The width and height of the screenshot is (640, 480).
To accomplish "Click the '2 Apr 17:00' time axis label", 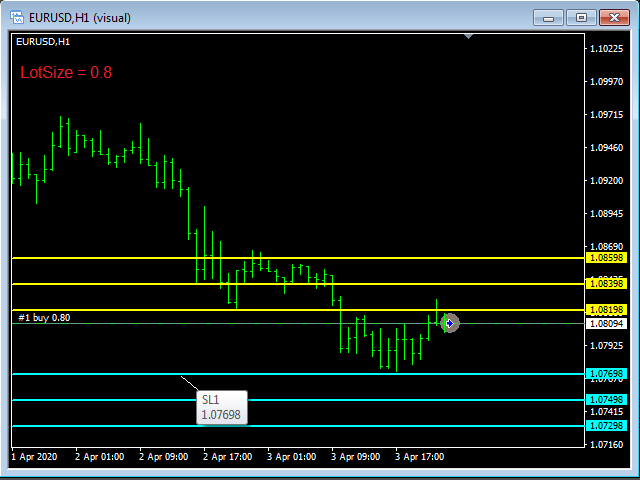I will point(228,457).
